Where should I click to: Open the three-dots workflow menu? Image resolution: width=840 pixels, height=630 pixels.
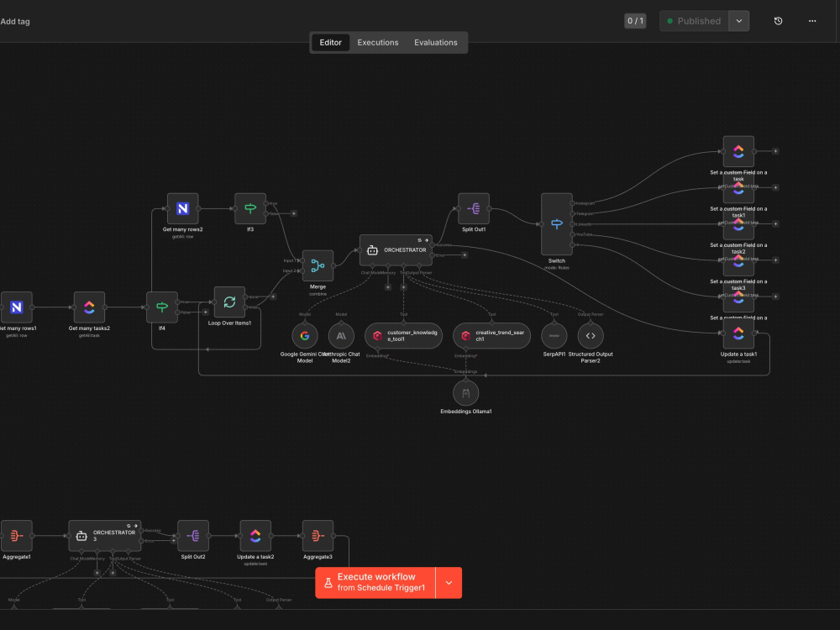[812, 21]
